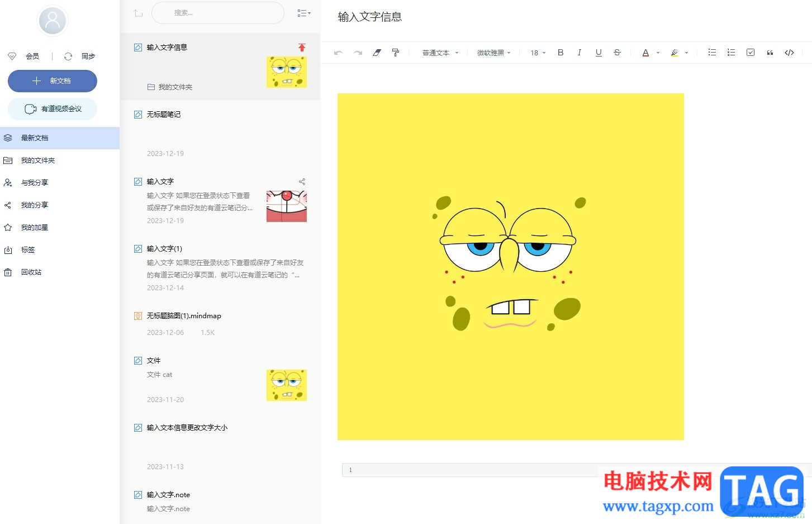This screenshot has height=524, width=812.
Task: Click the search input field
Action: pos(218,13)
